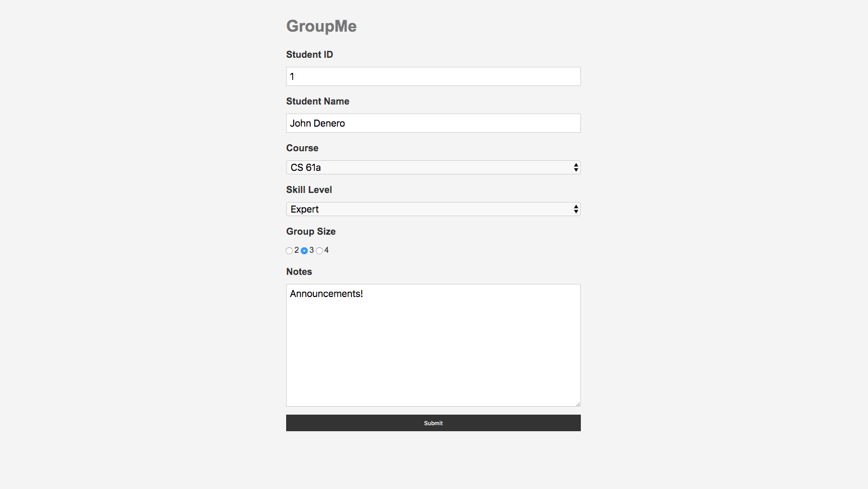Click the GroupMe page heading

pos(321,26)
